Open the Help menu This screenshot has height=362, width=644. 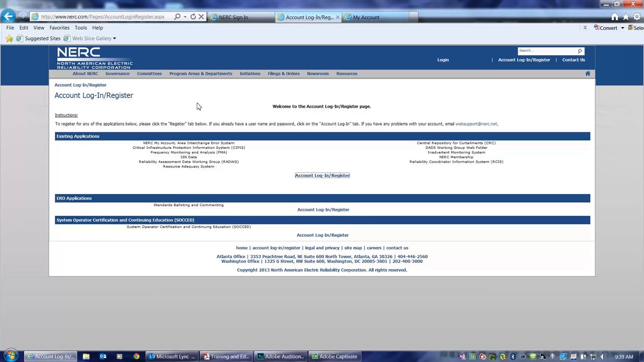(98, 28)
